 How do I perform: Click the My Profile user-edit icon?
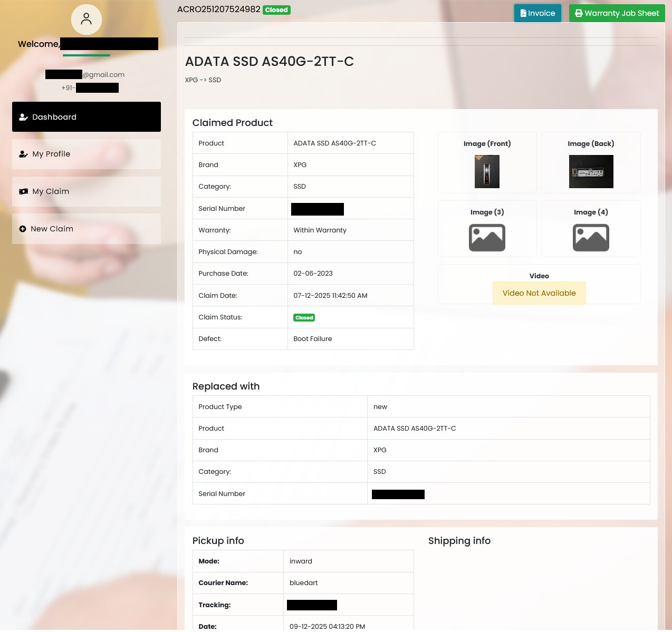[23, 154]
